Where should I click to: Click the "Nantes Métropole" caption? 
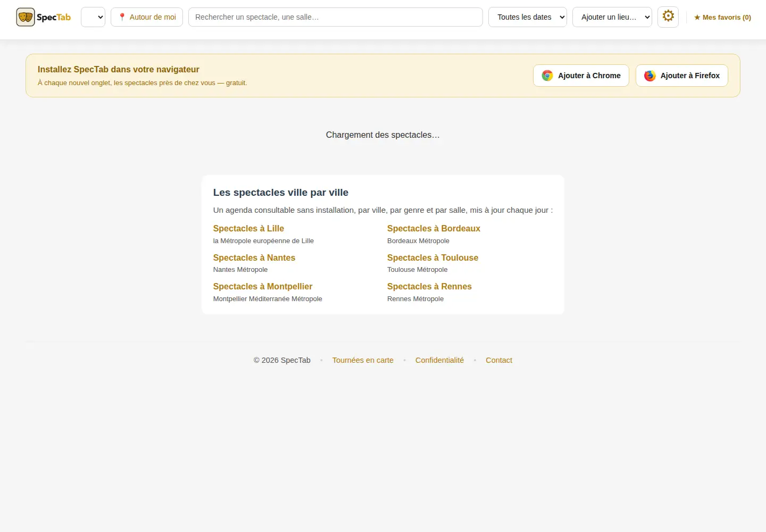[x=240, y=270]
